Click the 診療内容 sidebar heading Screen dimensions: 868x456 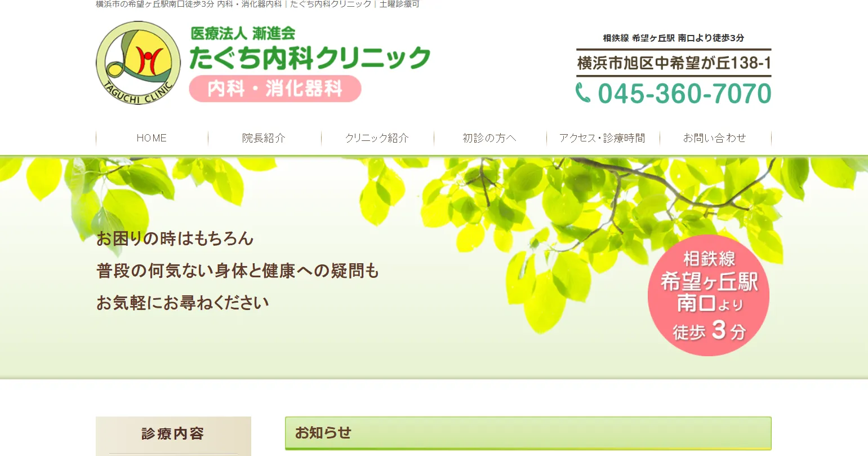pyautogui.click(x=173, y=433)
